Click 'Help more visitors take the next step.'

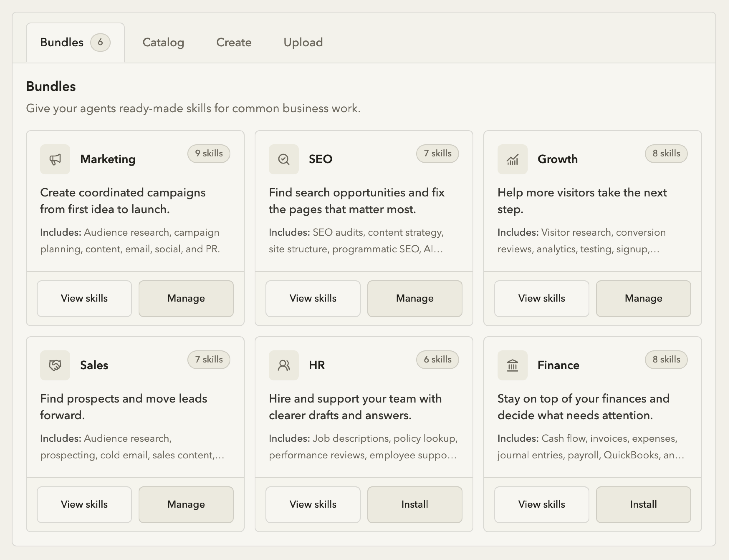(582, 201)
